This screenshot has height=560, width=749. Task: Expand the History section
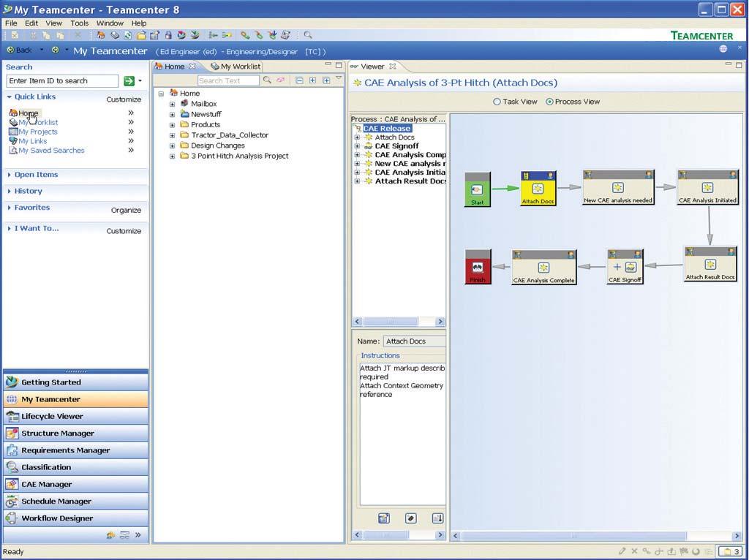pos(9,191)
